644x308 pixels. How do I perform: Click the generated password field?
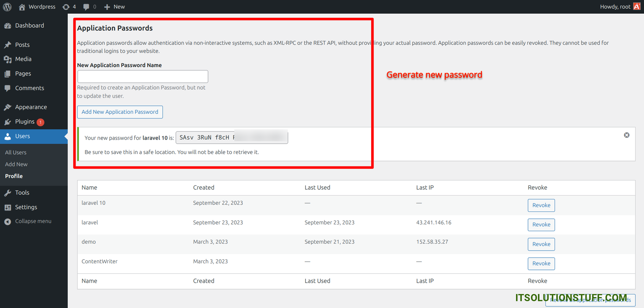tap(231, 138)
